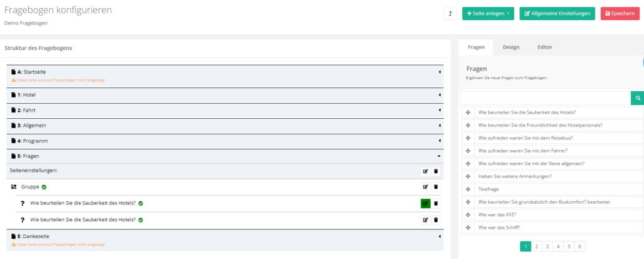Collapse the '5: Fragen' page section
Viewport: 644px width, 259px height.
[440, 155]
